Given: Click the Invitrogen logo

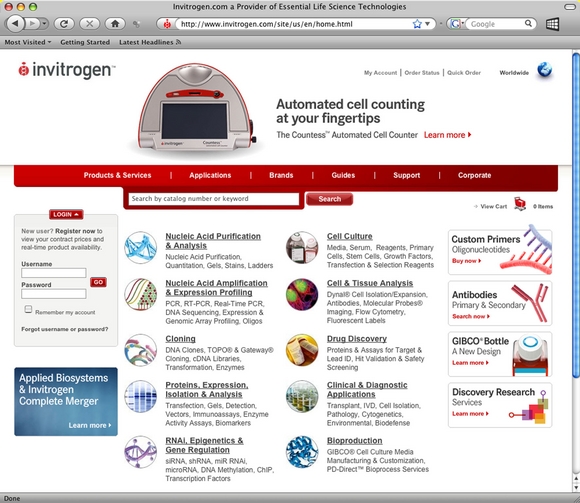Looking at the screenshot, I should pos(67,70).
